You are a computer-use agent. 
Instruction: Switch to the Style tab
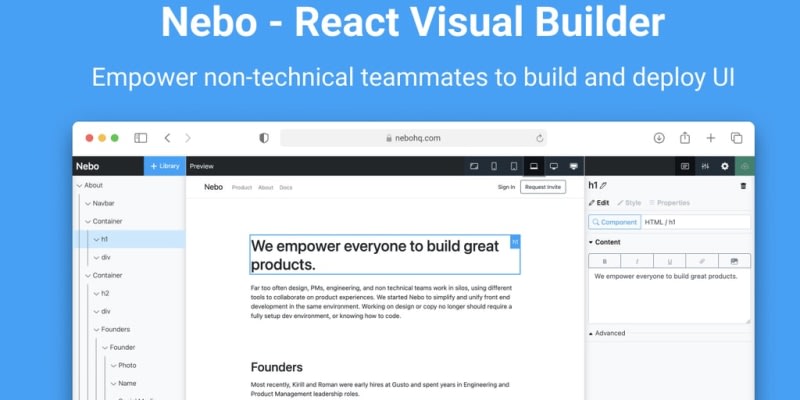(x=629, y=203)
